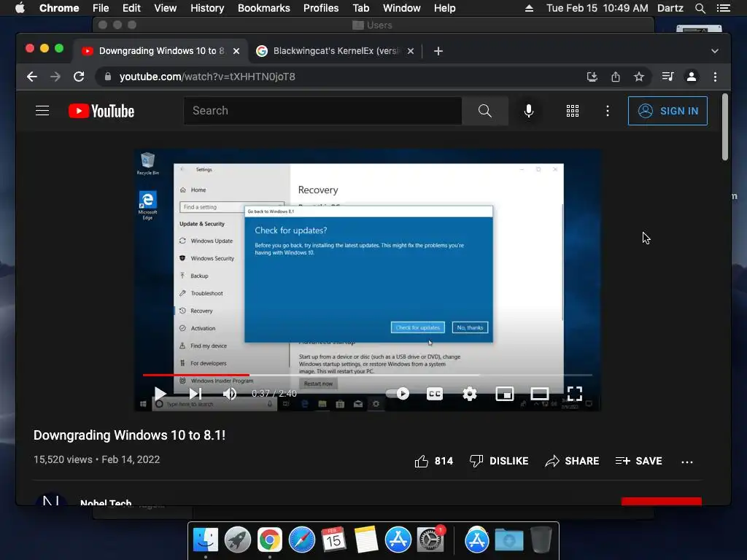Open Downloads folder in Dock
Screen dimensions: 747x560
pyautogui.click(x=508, y=540)
